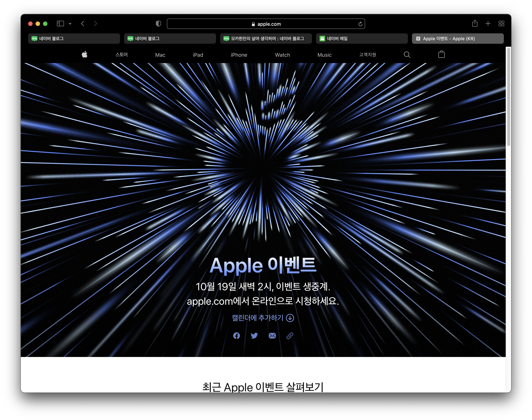The width and height of the screenshot is (532, 420).
Task: Open the search magnifier icon
Action: (x=407, y=55)
